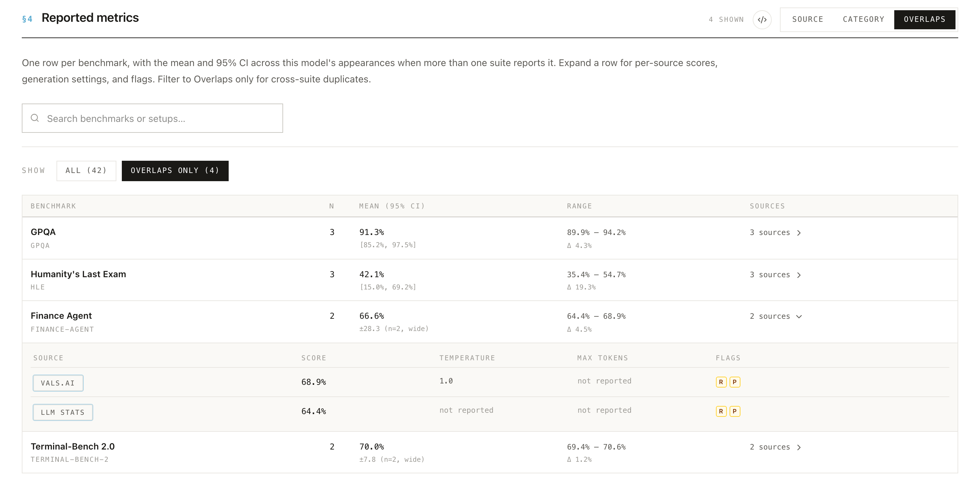Click the range 35.4% – 54.7%
The image size is (980, 504).
click(596, 274)
